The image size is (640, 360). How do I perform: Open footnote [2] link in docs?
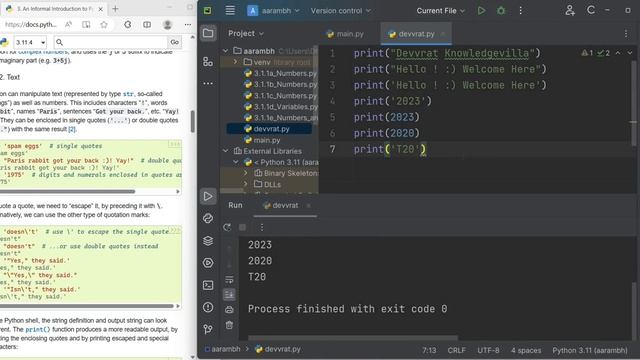click(72, 129)
